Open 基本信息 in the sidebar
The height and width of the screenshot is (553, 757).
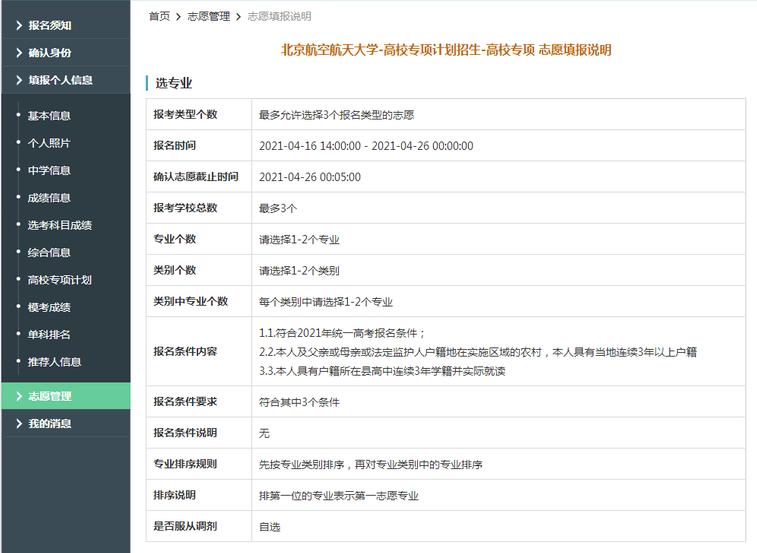click(x=49, y=116)
